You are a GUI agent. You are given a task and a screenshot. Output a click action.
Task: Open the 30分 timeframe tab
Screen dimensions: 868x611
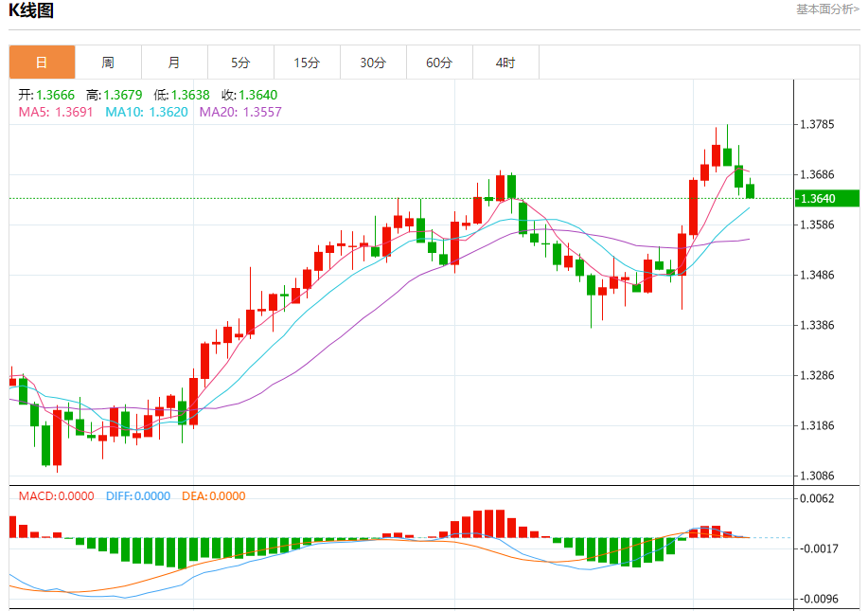coord(373,63)
